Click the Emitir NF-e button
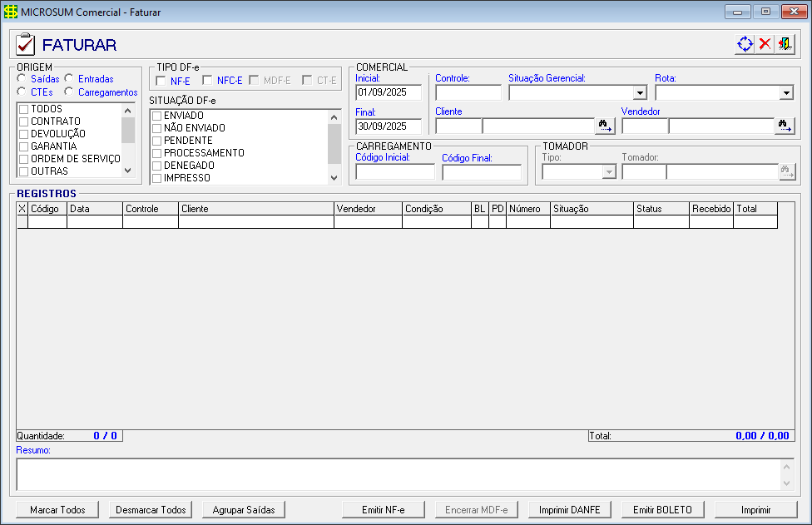 pos(383,510)
